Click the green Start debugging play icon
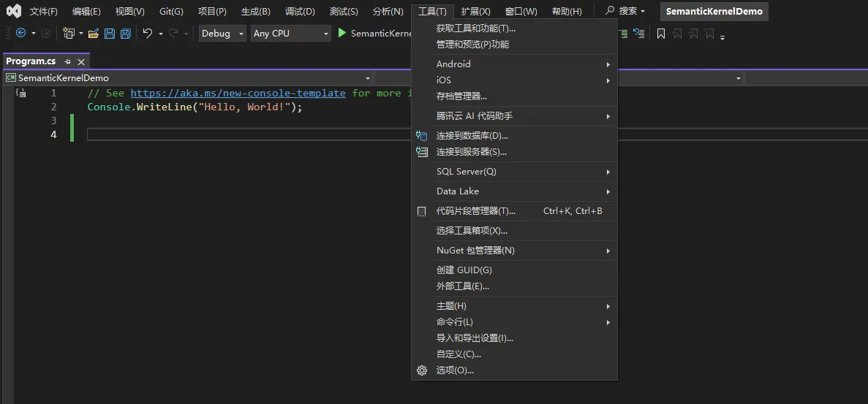The image size is (868, 404). point(341,33)
